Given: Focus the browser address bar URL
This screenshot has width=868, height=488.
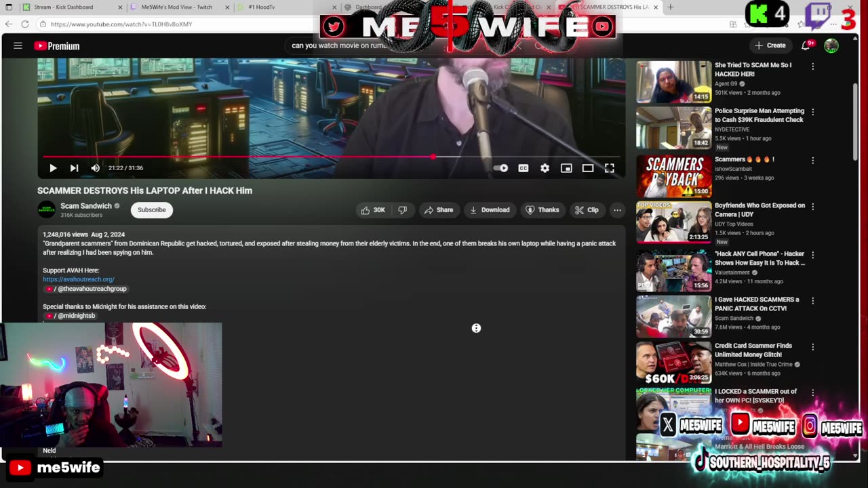Looking at the screenshot, I should (x=121, y=24).
